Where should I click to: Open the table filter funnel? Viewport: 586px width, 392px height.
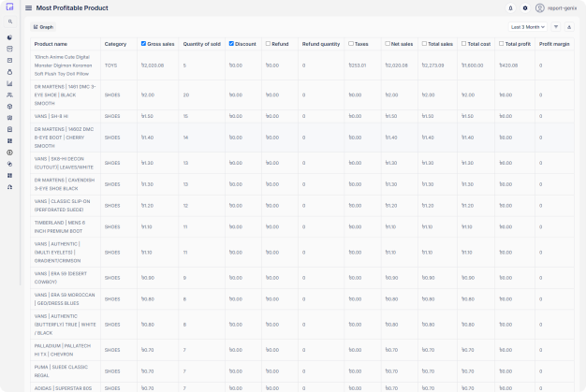pos(556,27)
